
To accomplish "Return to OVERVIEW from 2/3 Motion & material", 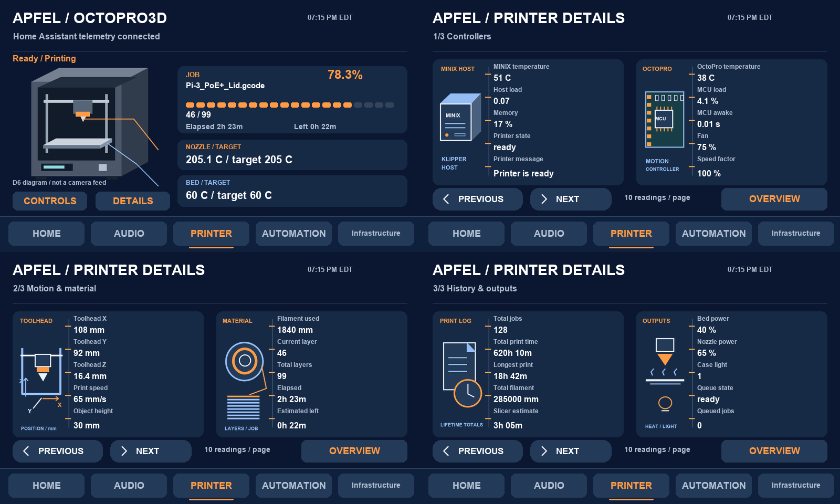I will coord(354,451).
